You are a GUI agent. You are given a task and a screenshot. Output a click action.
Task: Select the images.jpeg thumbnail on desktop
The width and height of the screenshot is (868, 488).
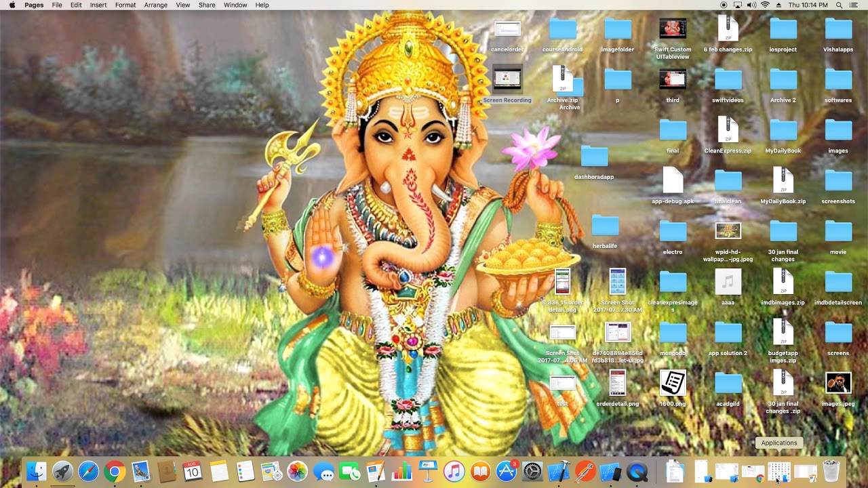click(838, 388)
